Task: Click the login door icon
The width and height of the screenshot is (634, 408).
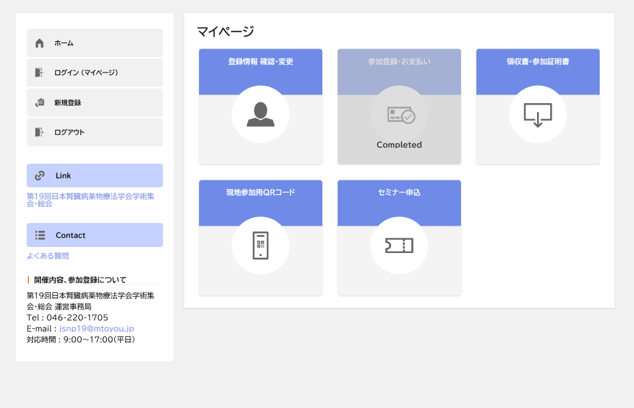Action: [x=40, y=73]
